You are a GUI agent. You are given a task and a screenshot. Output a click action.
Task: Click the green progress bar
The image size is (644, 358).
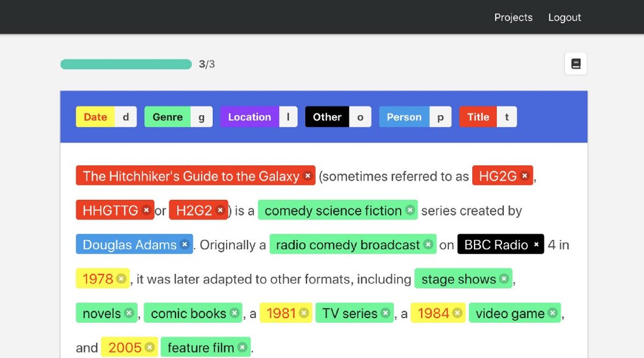pos(126,64)
